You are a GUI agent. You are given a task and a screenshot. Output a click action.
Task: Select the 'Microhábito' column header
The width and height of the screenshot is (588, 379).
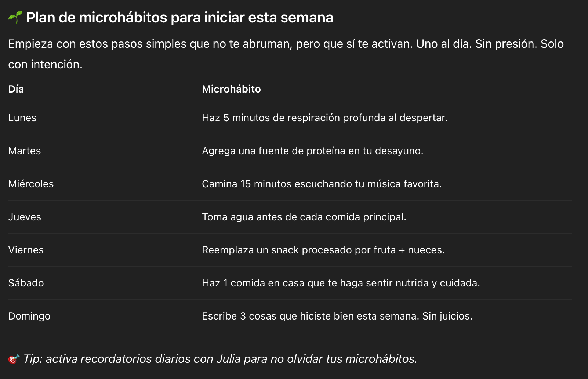tap(231, 89)
